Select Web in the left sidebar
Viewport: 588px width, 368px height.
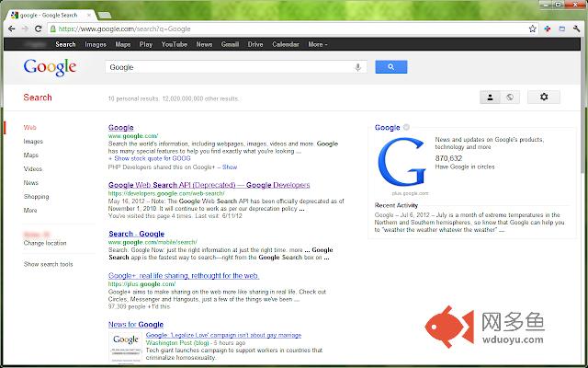[x=30, y=128]
